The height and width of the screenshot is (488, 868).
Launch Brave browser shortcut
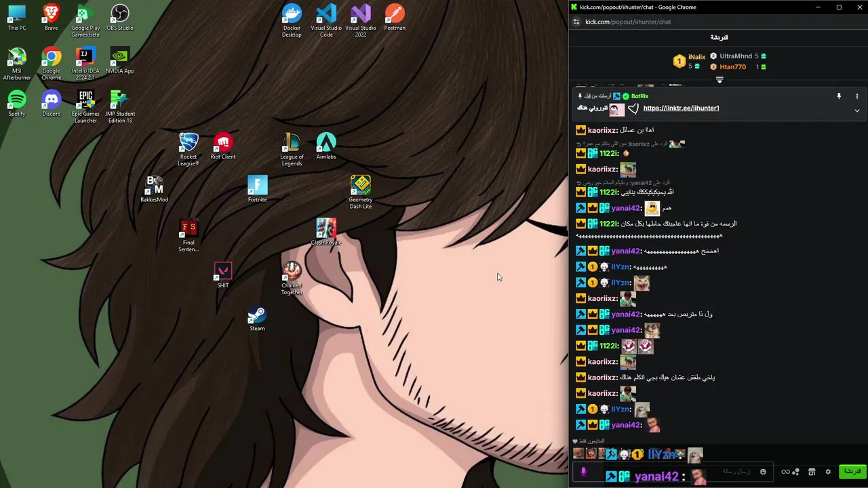51,18
